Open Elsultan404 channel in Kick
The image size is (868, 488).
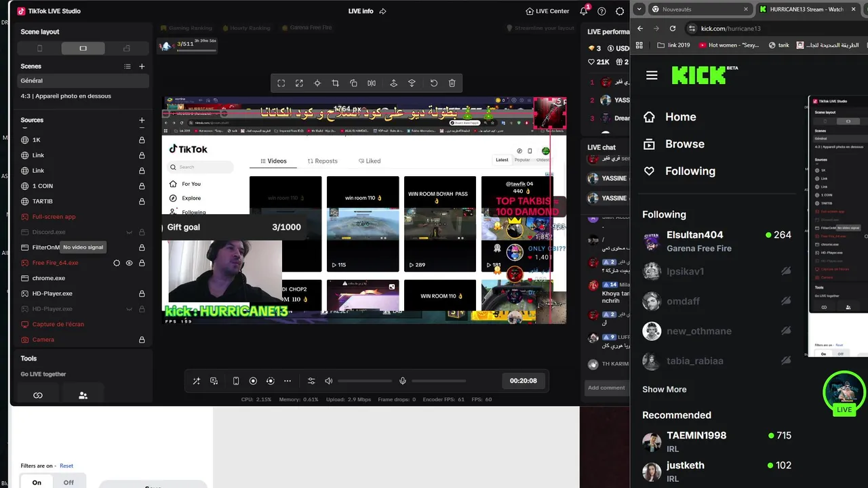[x=717, y=241]
